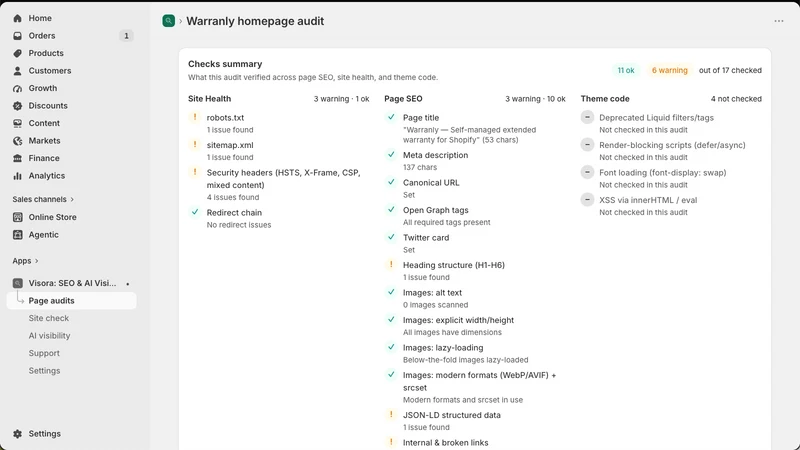Image resolution: width=800 pixels, height=450 pixels.
Task: Click the 'Twitter card' check text
Action: tap(426, 238)
